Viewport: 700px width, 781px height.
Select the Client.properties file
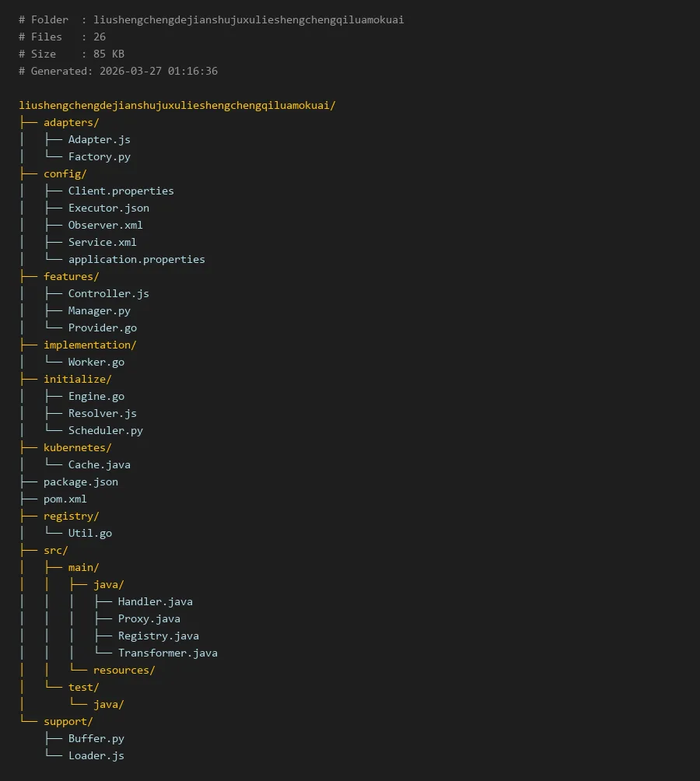[121, 191]
